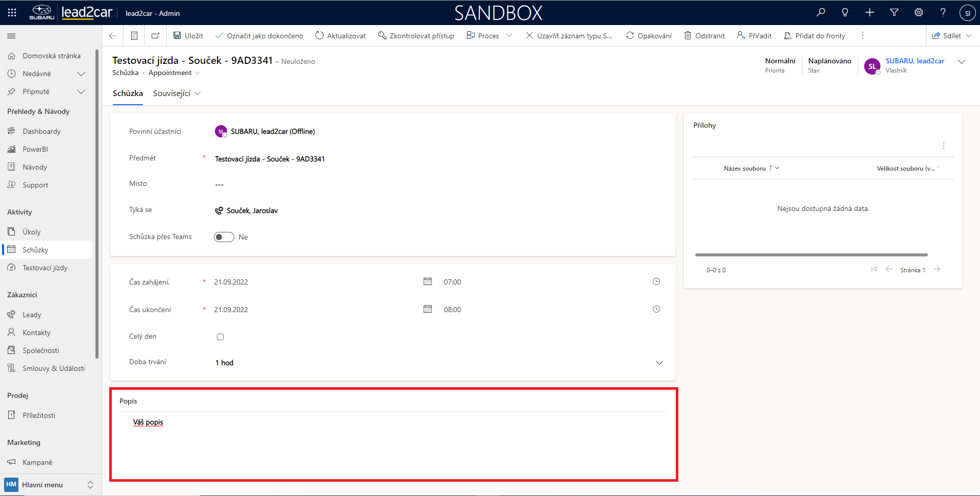Collapse the left navigation hamburger menu
The width and height of the screenshot is (980, 496).
11,36
